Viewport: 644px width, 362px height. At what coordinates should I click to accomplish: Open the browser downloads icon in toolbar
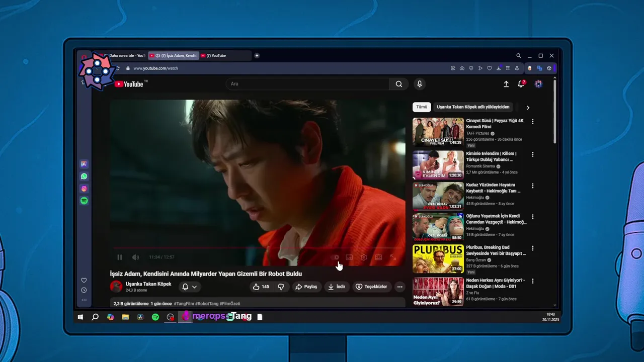pyautogui.click(x=499, y=68)
